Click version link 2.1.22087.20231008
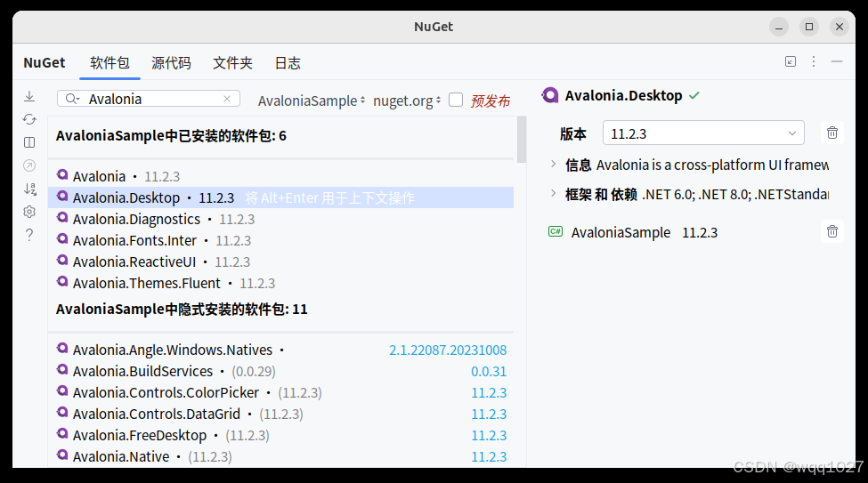This screenshot has width=868, height=483. point(448,350)
